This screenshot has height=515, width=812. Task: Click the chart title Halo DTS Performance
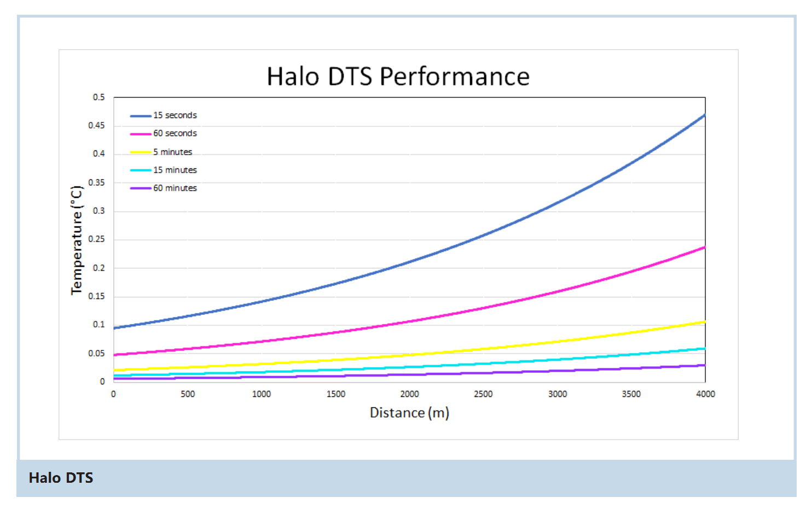pos(398,77)
